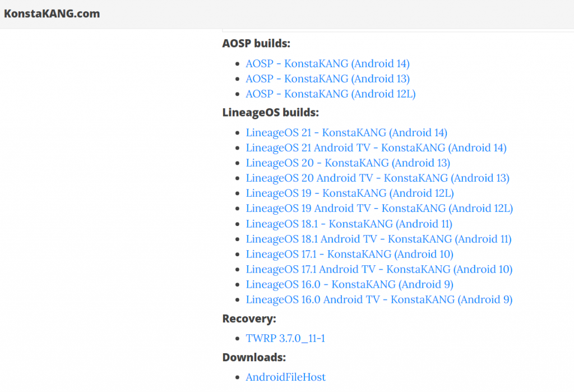Open the AndroidFileHost downloads link
Screen dimensions: 574x392
(x=285, y=377)
